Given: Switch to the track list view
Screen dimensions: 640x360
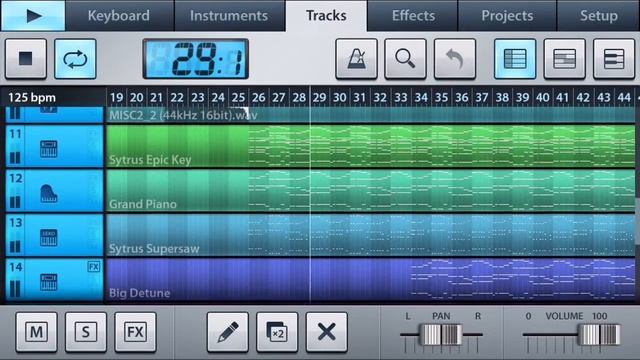Looking at the screenshot, I should (515, 58).
